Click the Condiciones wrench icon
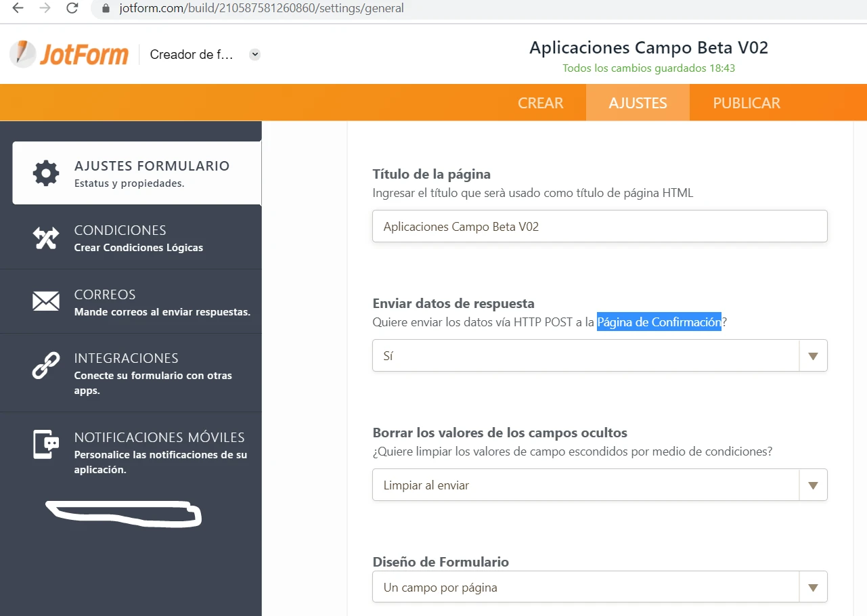867x616 pixels. 45,237
